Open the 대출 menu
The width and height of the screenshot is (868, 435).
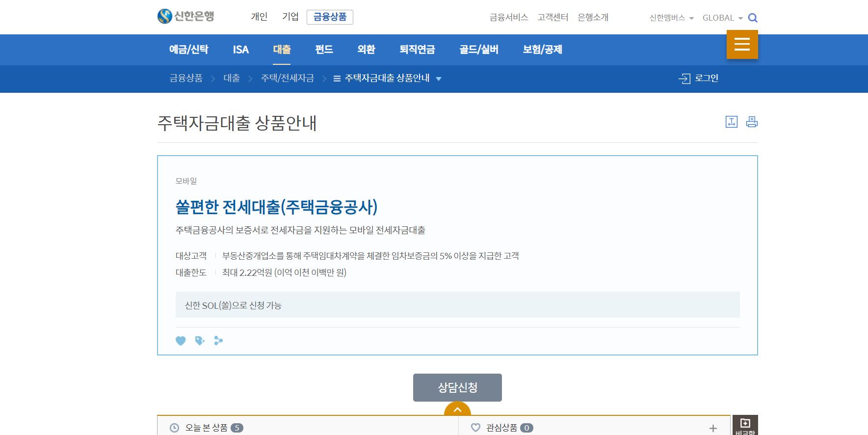coord(282,50)
